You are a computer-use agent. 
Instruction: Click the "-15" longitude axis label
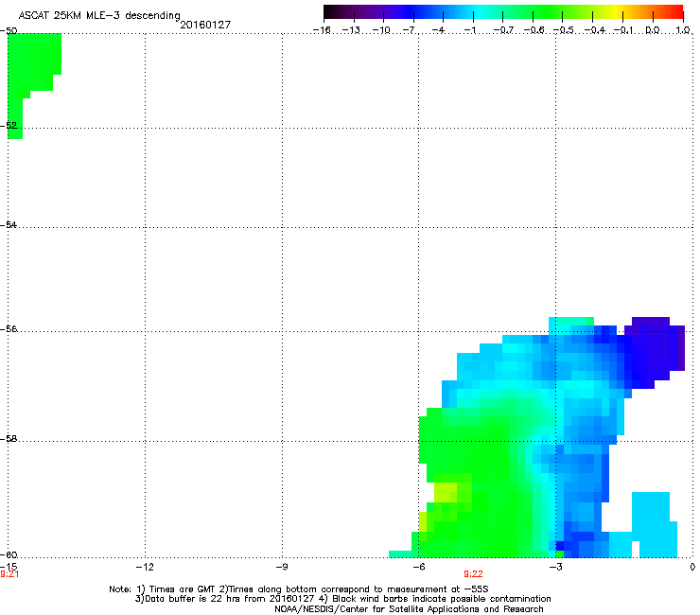[9, 567]
